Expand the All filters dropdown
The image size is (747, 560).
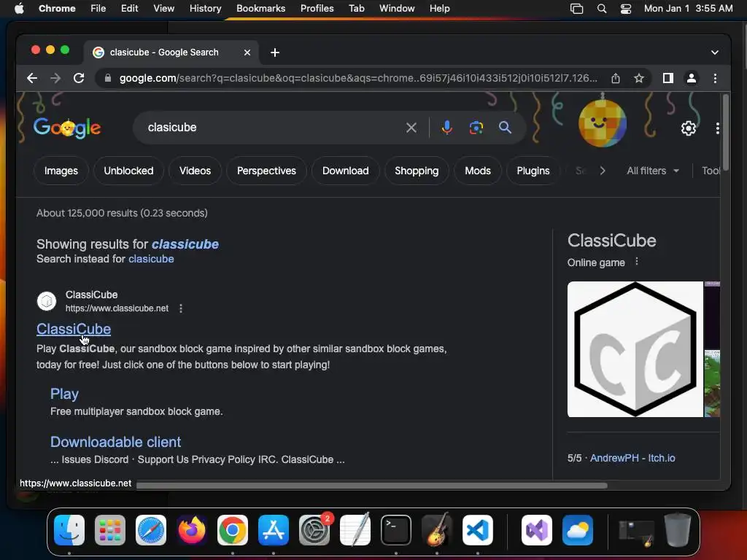click(653, 171)
